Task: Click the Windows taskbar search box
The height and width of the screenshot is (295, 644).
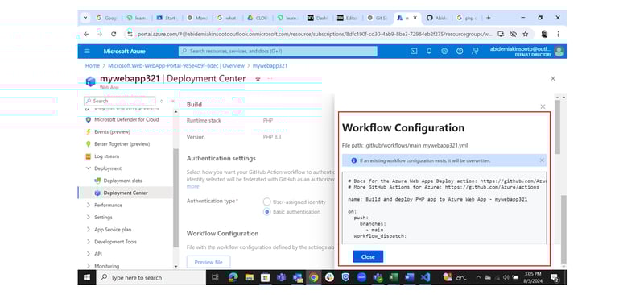Action: tap(151, 278)
